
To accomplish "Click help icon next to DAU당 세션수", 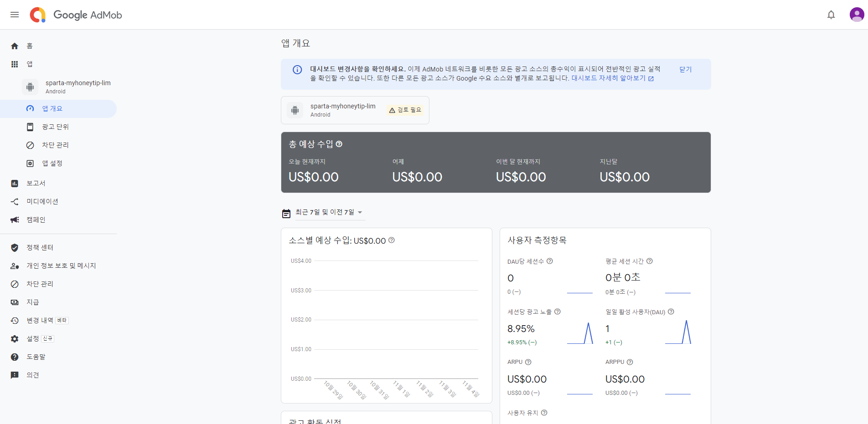I will [x=550, y=261].
